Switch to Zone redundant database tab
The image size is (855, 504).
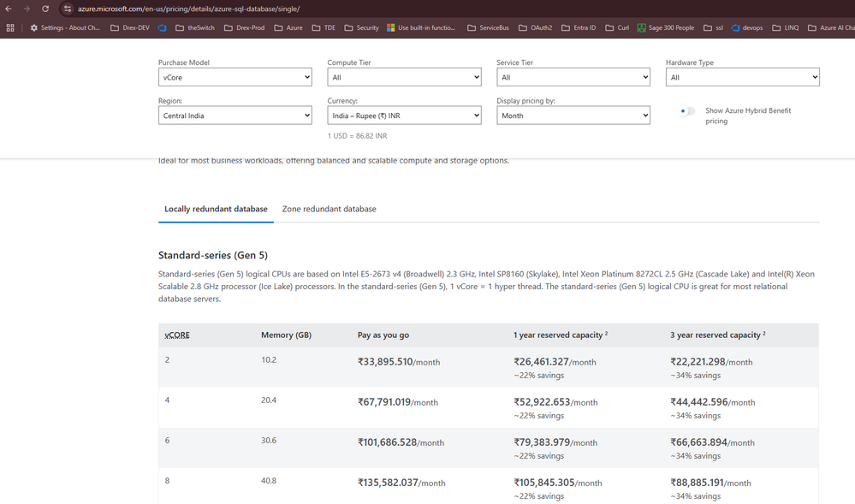[x=329, y=209]
